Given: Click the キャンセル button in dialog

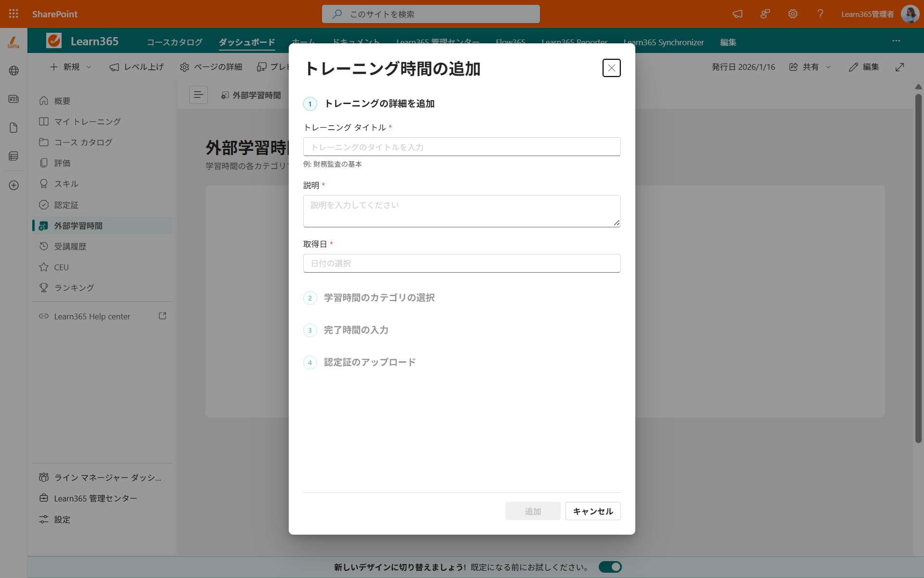Looking at the screenshot, I should pos(593,511).
